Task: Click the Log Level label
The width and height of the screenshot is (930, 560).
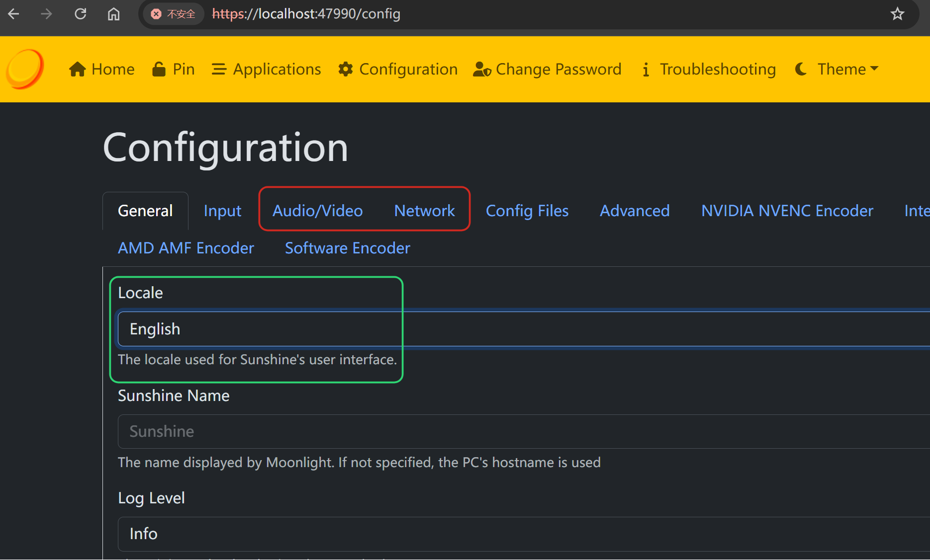Action: click(x=151, y=498)
